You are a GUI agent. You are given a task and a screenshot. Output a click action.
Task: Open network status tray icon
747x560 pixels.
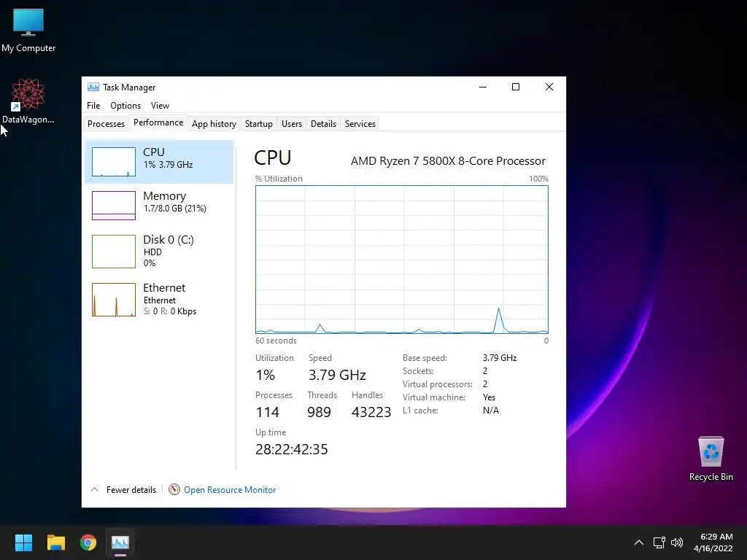(659, 542)
